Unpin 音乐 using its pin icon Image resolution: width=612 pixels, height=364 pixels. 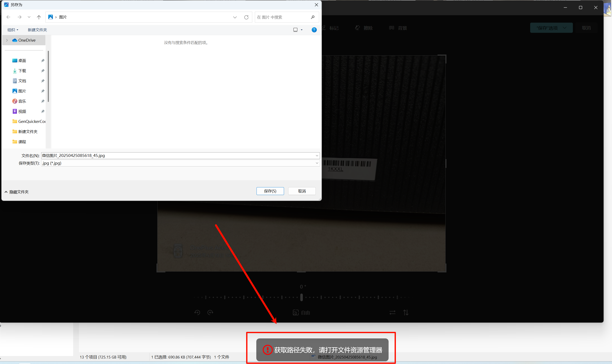coord(43,101)
